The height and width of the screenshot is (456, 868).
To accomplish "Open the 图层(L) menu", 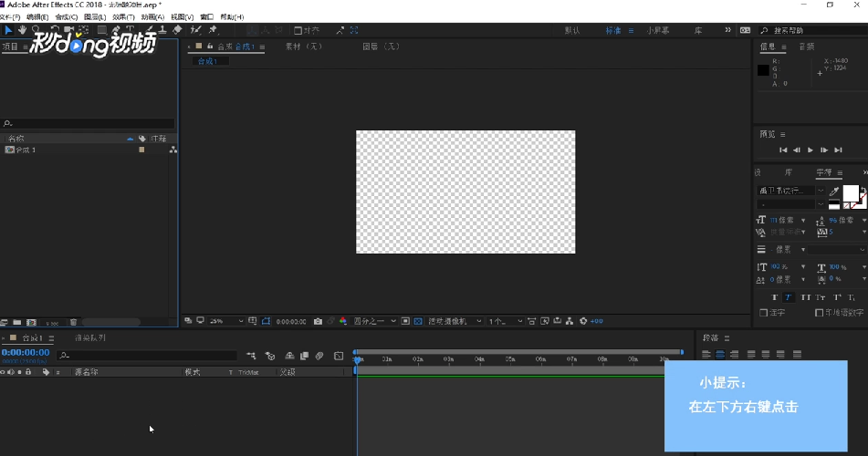I will pos(95,17).
